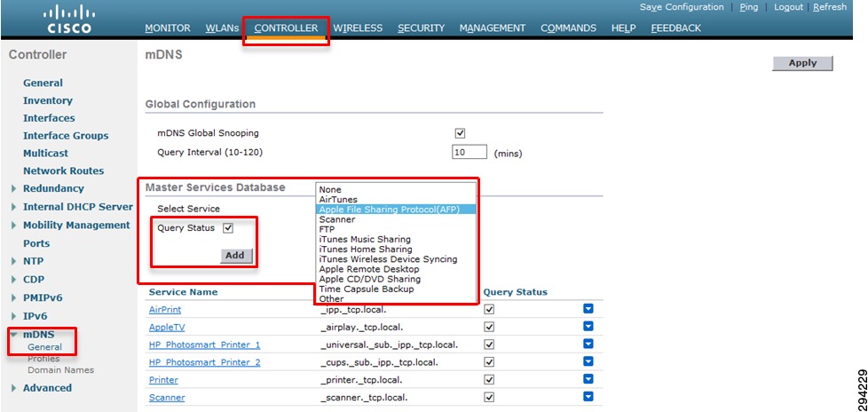Open the HELP menu
The height and width of the screenshot is (412, 868).
coord(623,28)
